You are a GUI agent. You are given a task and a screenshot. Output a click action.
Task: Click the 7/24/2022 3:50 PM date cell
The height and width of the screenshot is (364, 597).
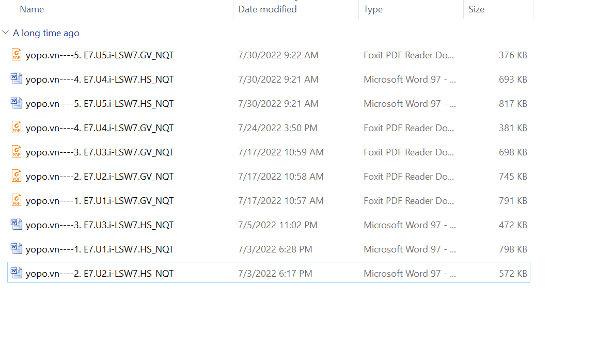pyautogui.click(x=277, y=128)
